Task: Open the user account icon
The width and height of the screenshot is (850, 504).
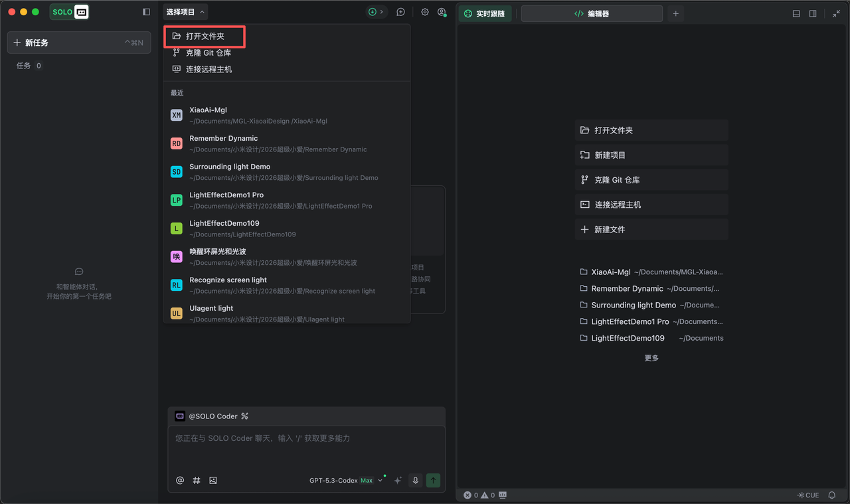Action: 442,12
